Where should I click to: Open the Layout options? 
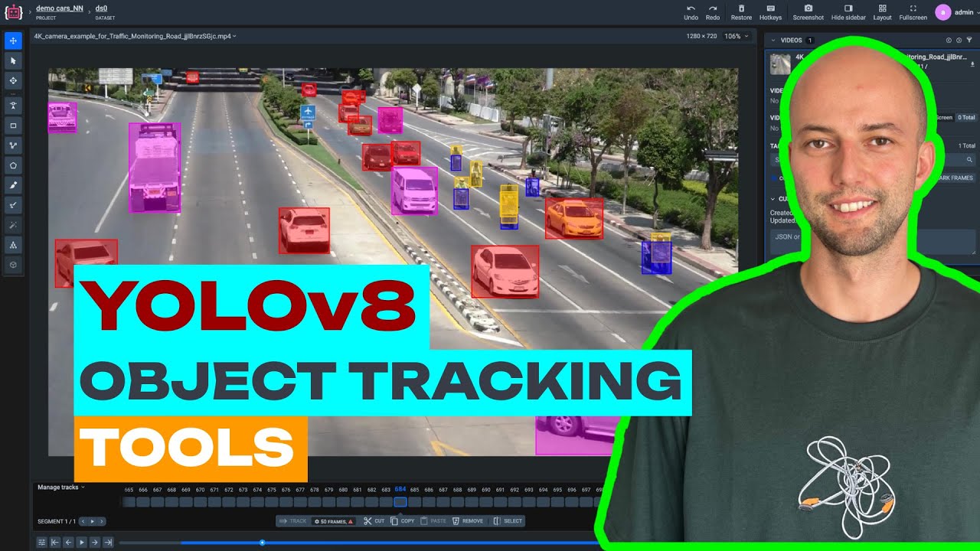pos(883,12)
